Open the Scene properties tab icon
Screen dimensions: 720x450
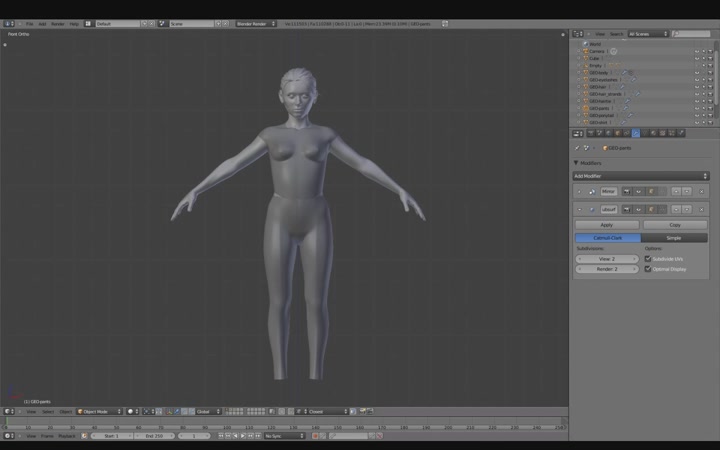pos(600,133)
